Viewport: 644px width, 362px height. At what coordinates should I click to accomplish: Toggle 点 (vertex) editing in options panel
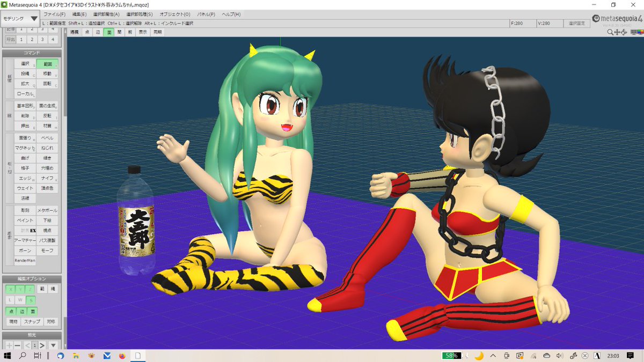[x=10, y=311]
